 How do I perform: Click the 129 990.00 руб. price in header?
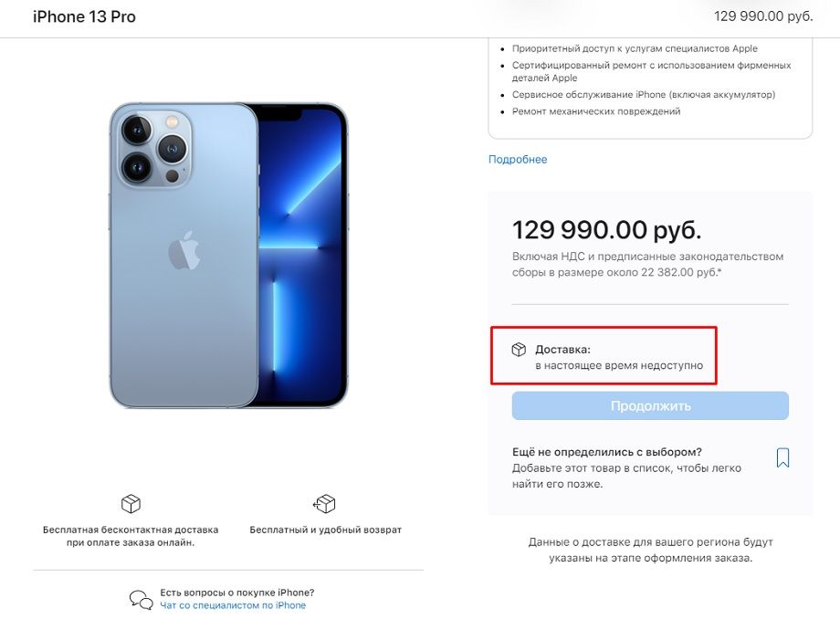click(763, 17)
